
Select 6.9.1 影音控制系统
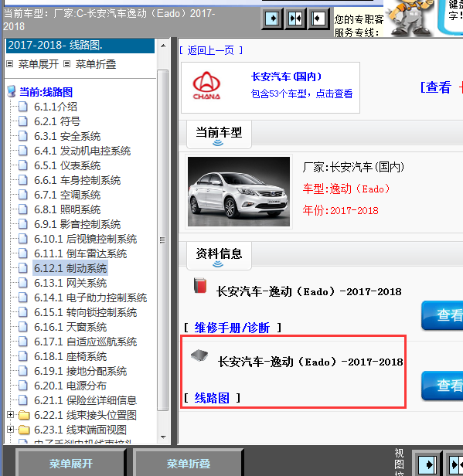pos(77,224)
